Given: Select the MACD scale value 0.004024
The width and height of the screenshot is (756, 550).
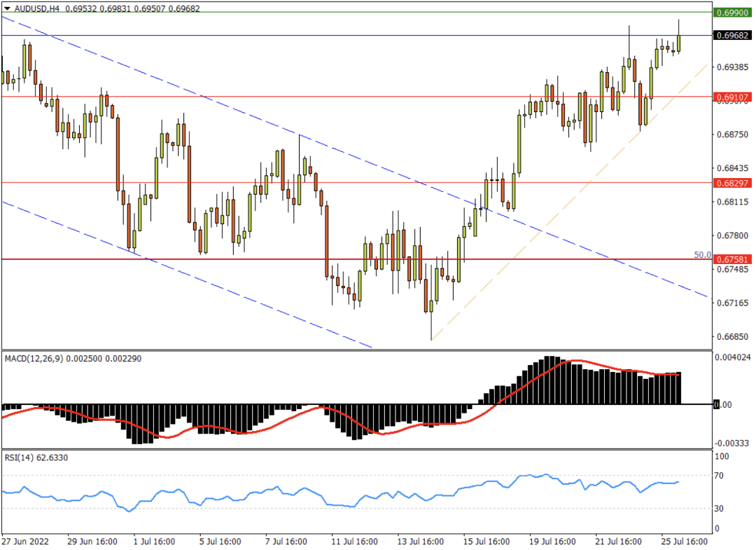Looking at the screenshot, I should pos(733,357).
